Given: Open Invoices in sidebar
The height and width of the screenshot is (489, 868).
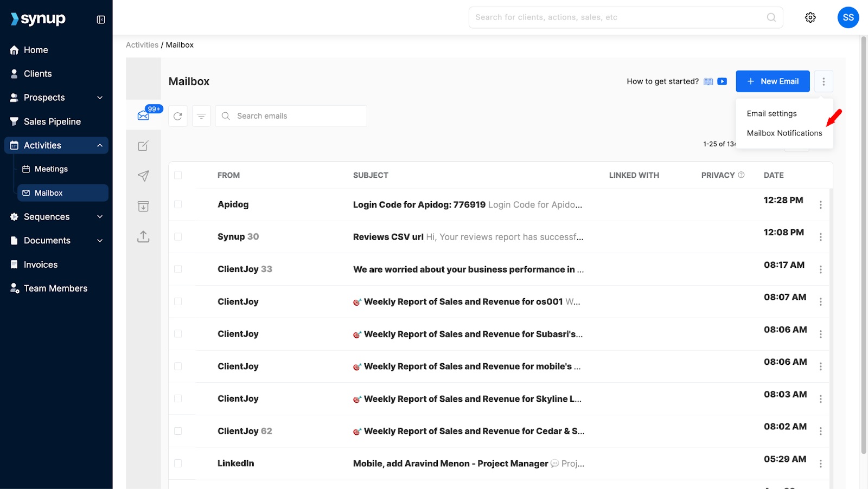Looking at the screenshot, I should [x=56, y=265].
